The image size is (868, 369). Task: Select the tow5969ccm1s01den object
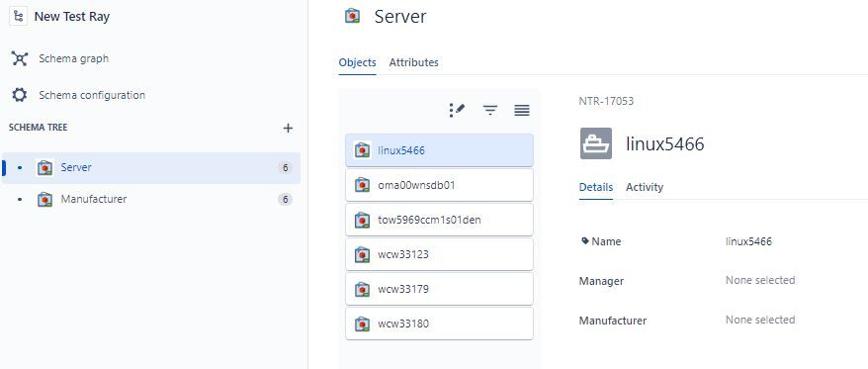click(439, 220)
